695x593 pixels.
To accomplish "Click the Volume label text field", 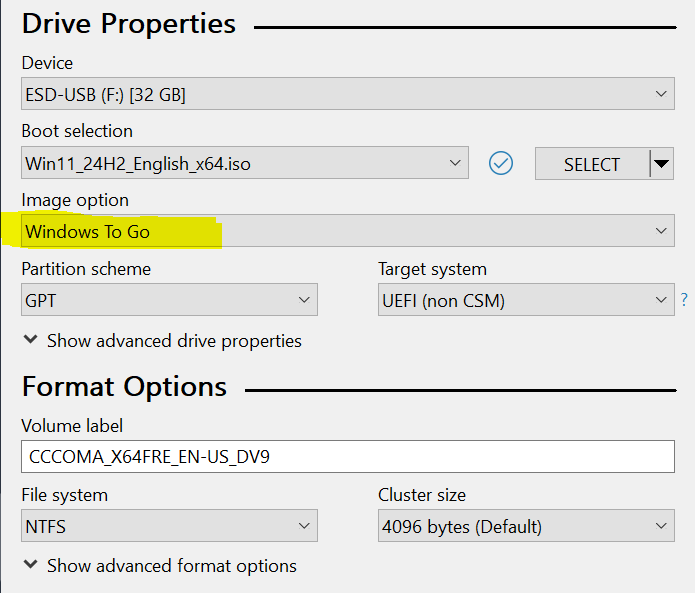I will [347, 457].
